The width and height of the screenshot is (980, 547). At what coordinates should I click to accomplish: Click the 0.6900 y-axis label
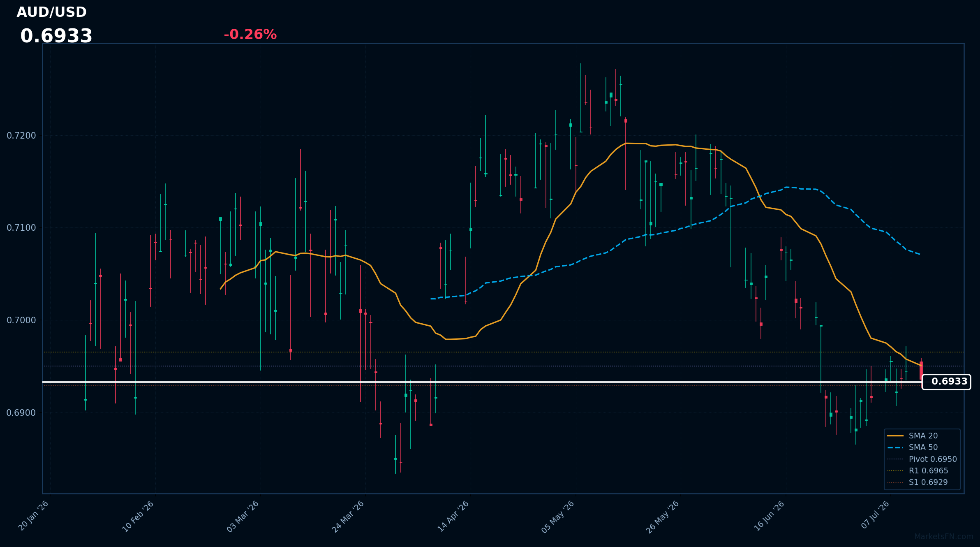(21, 413)
